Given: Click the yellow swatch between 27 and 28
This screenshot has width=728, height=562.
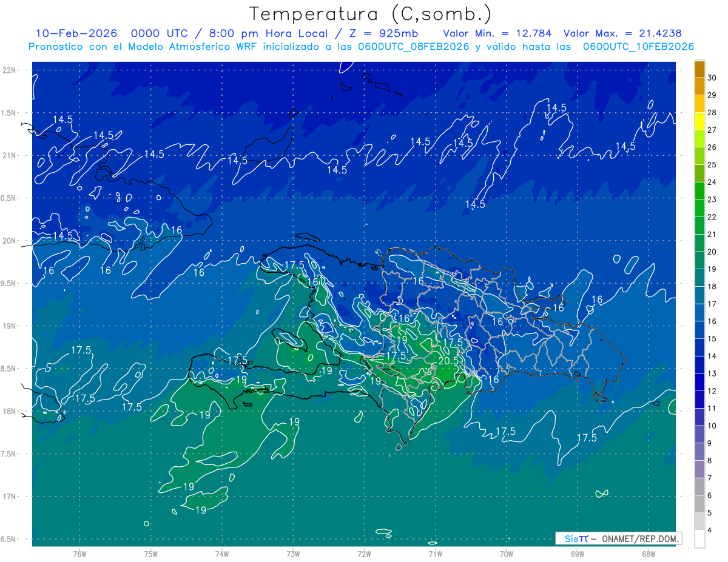Looking at the screenshot, I should 699,121.
